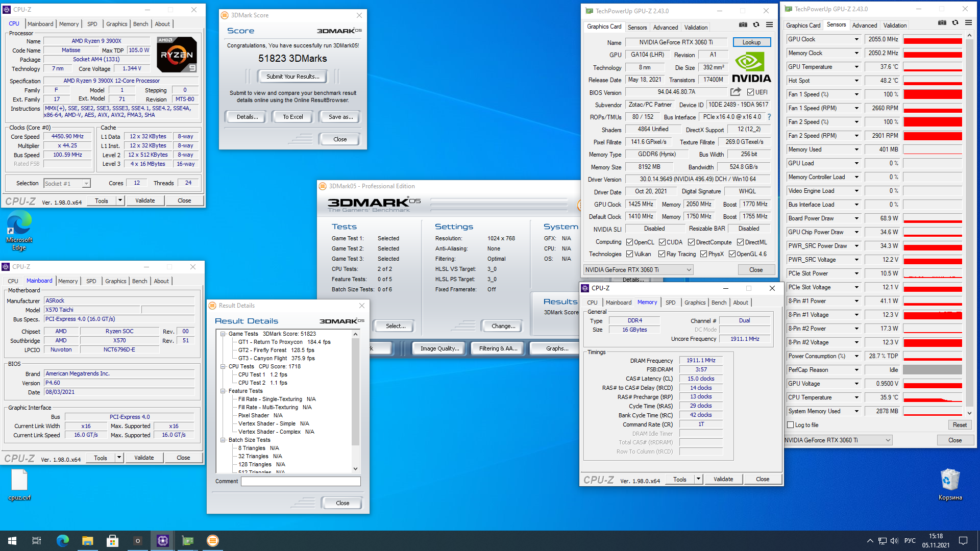Viewport: 980px width, 551px height.
Task: Open Bench tab in CPU-Z Mainboard window
Action: click(x=139, y=281)
